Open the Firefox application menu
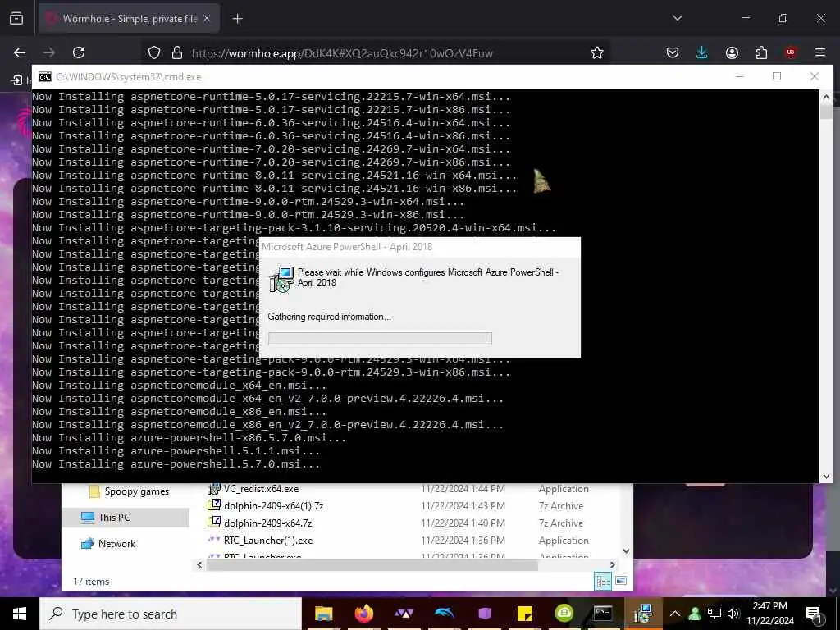 [x=820, y=52]
